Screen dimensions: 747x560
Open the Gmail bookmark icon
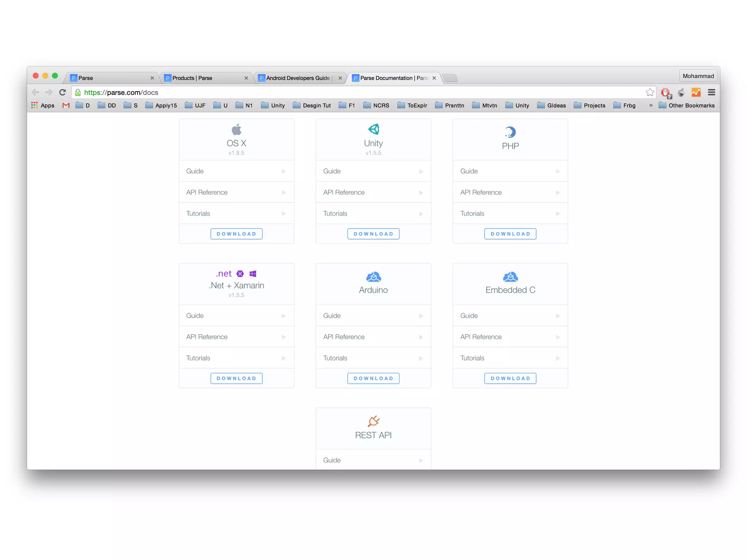coord(66,105)
